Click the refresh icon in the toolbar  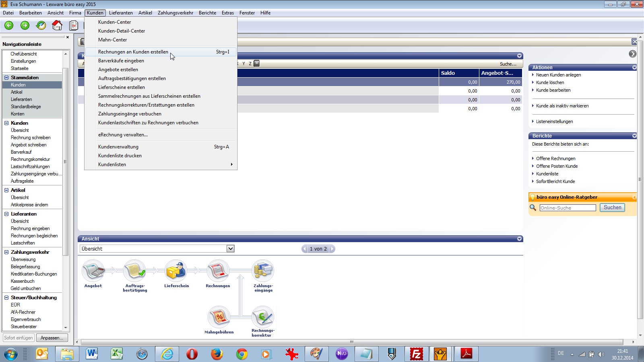(x=41, y=25)
